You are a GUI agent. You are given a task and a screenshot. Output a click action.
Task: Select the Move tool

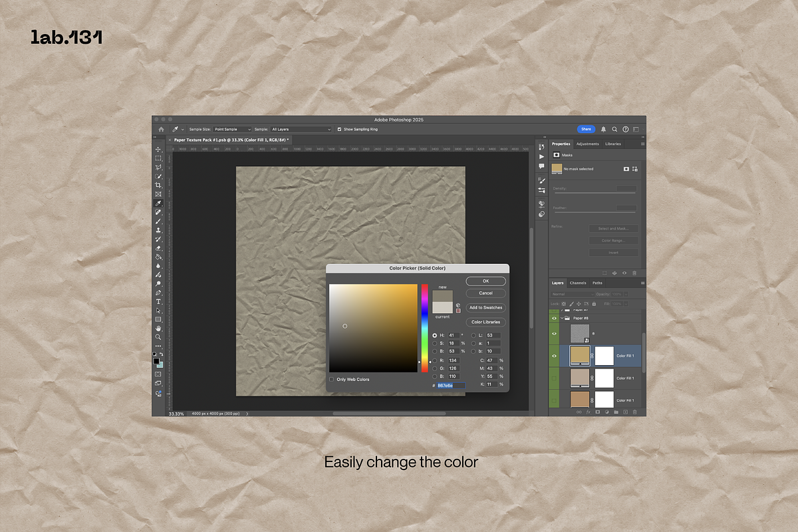(x=158, y=149)
